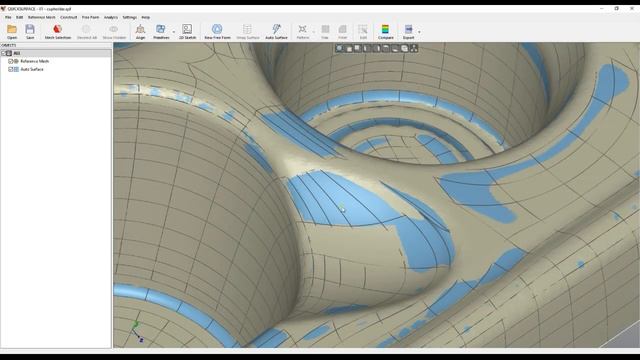The width and height of the screenshot is (640, 360).
Task: Select the All item in object tree
Action: click(16, 53)
